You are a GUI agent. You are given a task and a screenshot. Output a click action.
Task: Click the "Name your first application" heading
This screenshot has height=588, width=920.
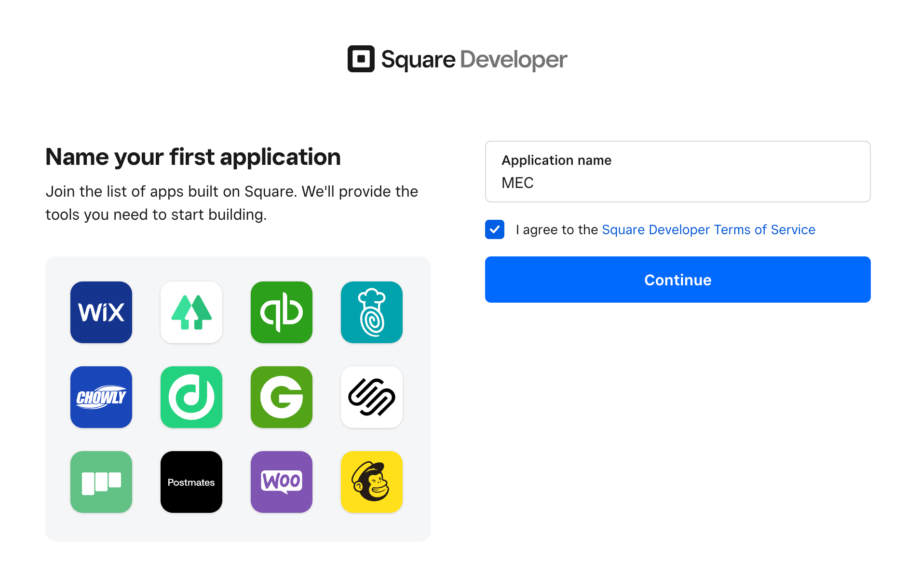tap(193, 157)
